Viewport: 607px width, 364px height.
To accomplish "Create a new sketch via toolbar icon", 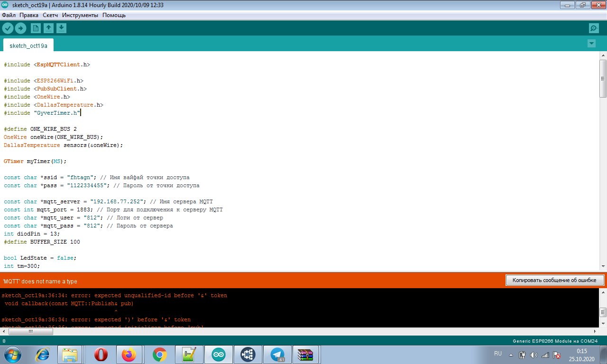I will tap(36, 28).
